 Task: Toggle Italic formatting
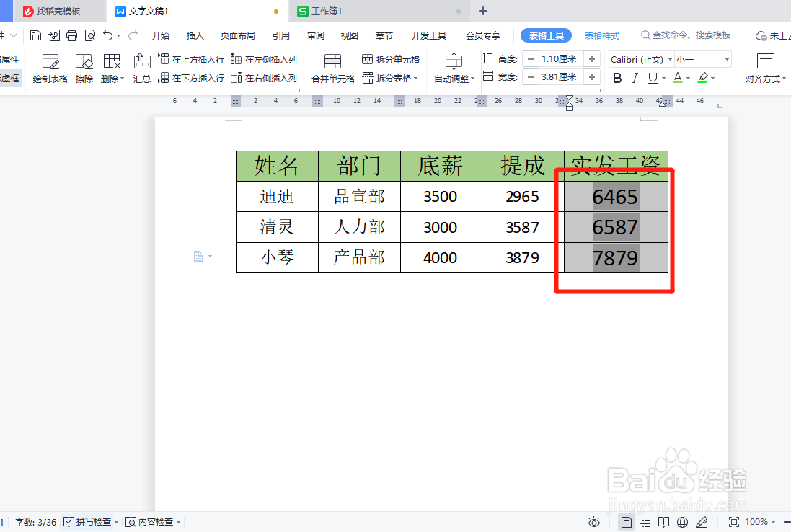coord(635,78)
